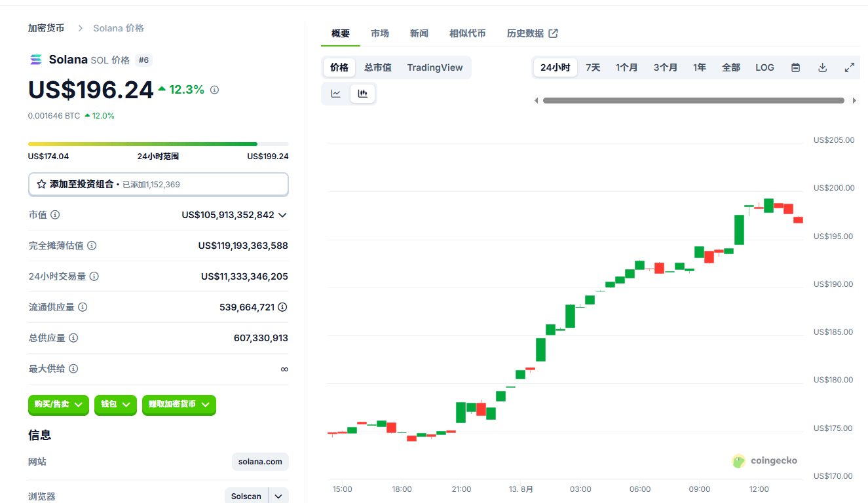This screenshot has width=868, height=503.
Task: Open the 赚取加密货币 dropdown
Action: pos(179,405)
